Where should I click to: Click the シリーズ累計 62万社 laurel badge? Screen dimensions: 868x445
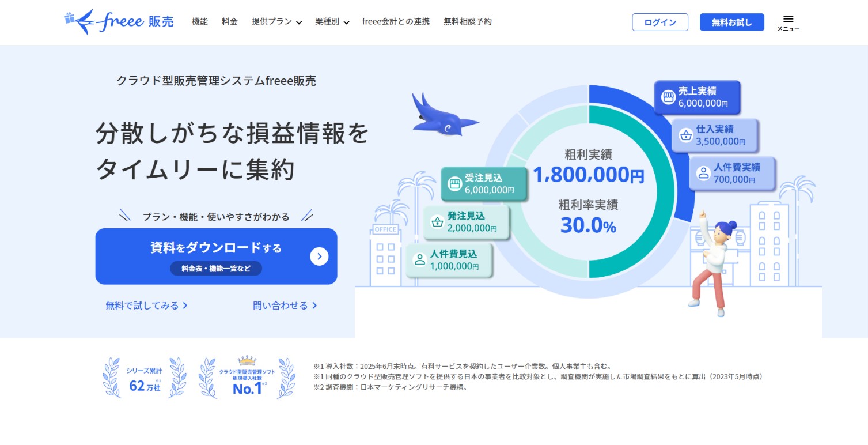pos(145,378)
